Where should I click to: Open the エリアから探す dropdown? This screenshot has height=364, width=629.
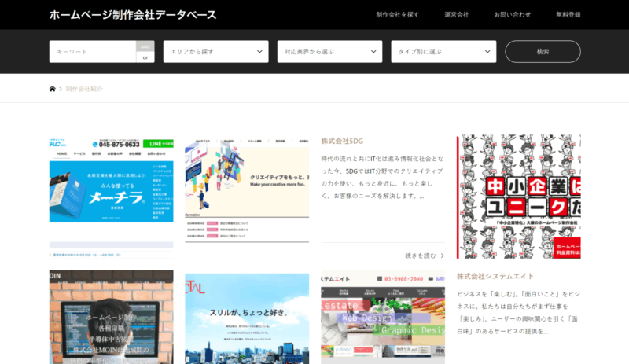[215, 52]
